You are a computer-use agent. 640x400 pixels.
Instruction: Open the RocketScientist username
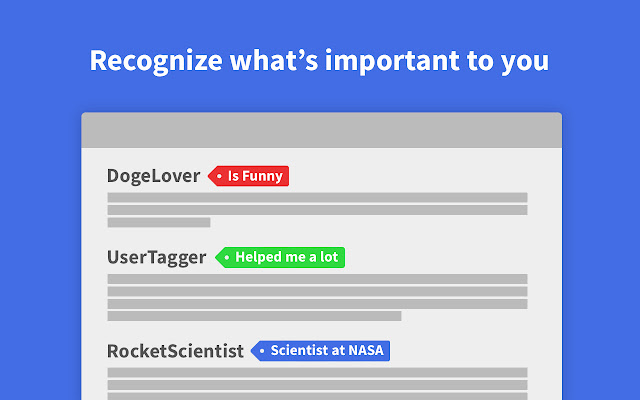pyautogui.click(x=175, y=351)
